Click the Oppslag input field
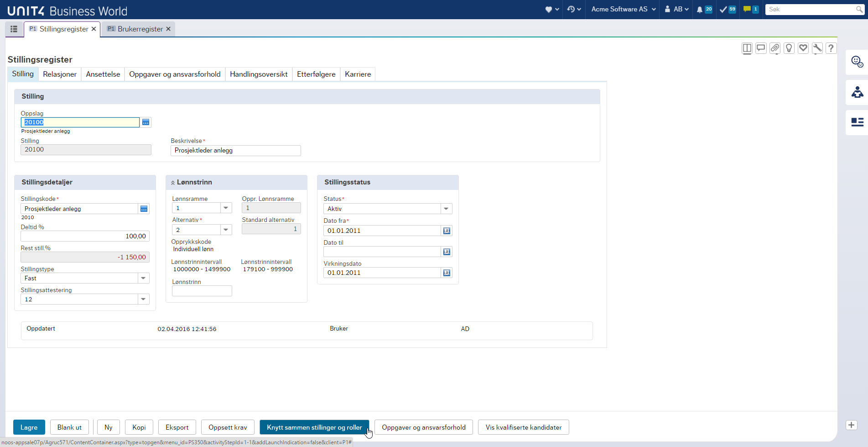This screenshot has height=447, width=868. (x=80, y=122)
